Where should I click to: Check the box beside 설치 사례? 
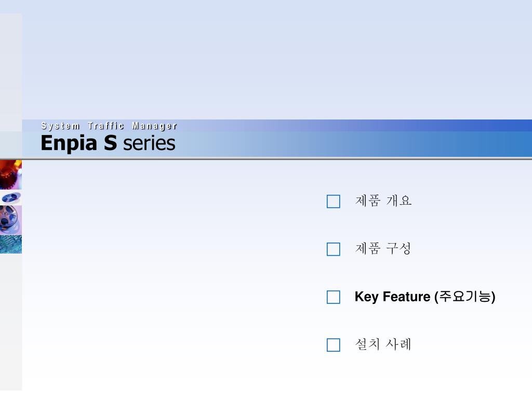pos(333,345)
